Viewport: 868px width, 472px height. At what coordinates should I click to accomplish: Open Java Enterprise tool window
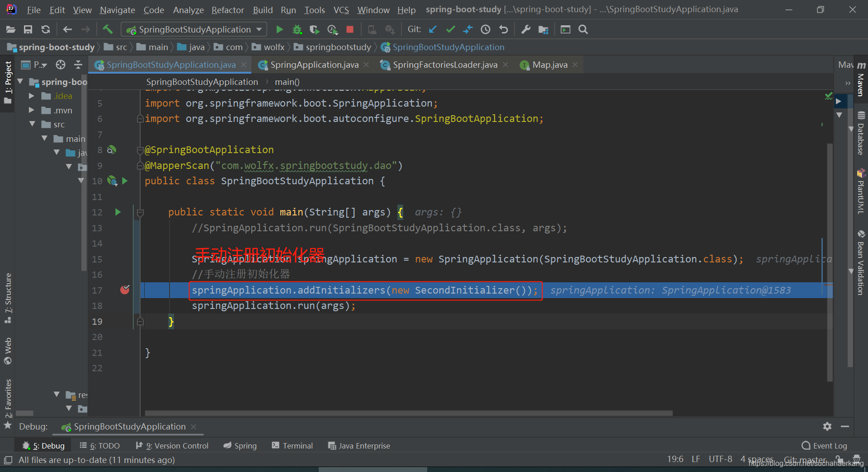click(359, 446)
